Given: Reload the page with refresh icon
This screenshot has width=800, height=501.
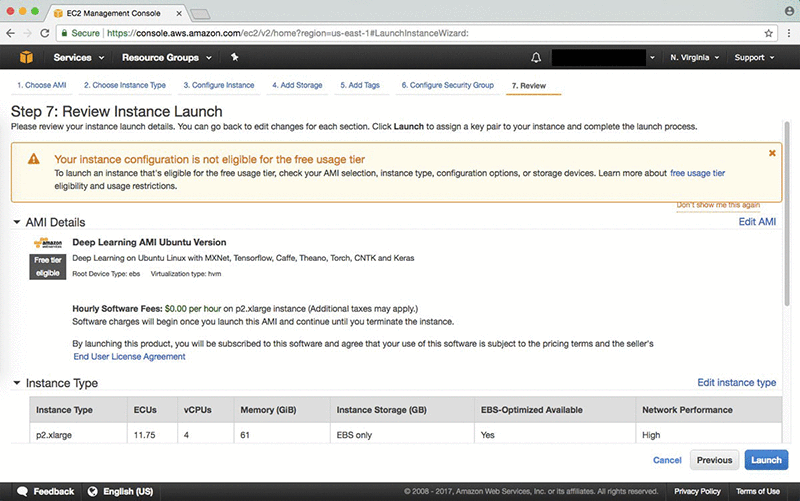Looking at the screenshot, I should point(45,33).
